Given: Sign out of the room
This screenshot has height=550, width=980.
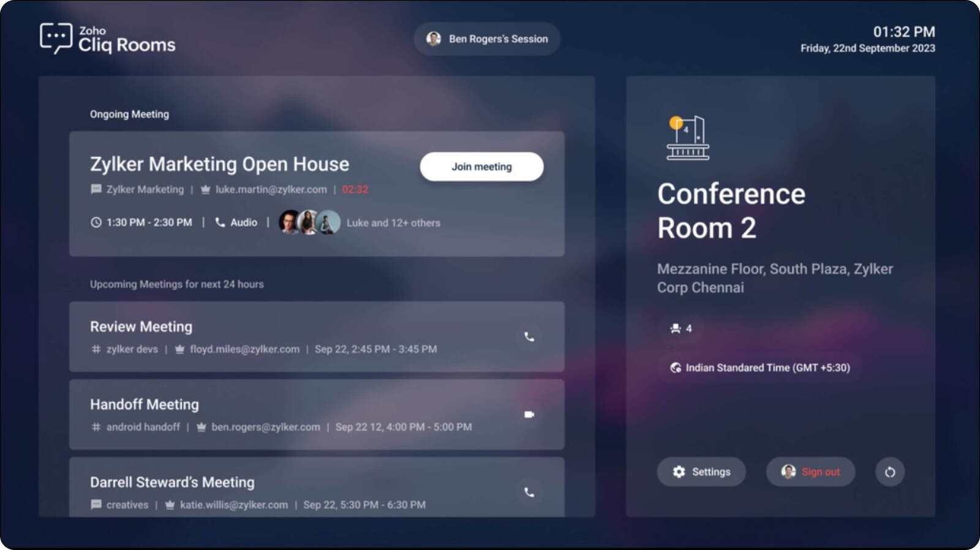Looking at the screenshot, I should (x=810, y=472).
